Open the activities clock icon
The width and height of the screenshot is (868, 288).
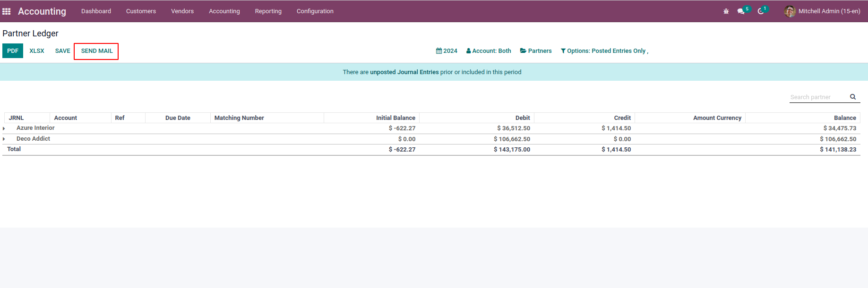(x=761, y=11)
